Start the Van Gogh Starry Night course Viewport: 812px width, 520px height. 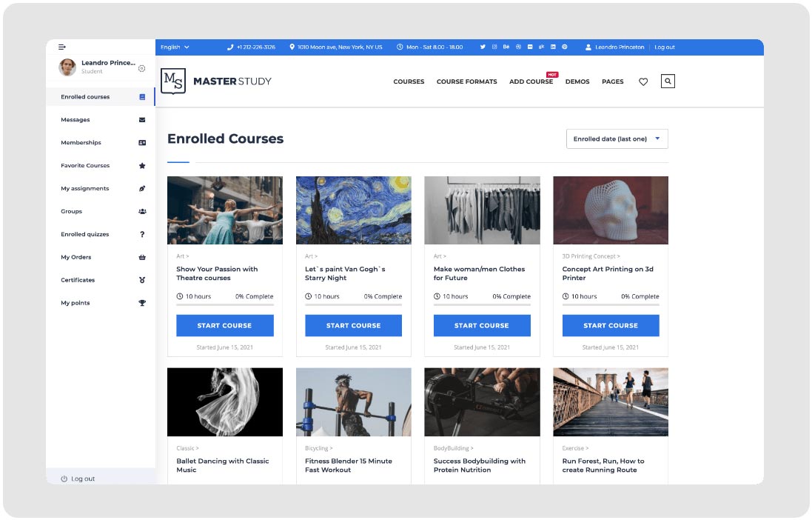click(353, 326)
